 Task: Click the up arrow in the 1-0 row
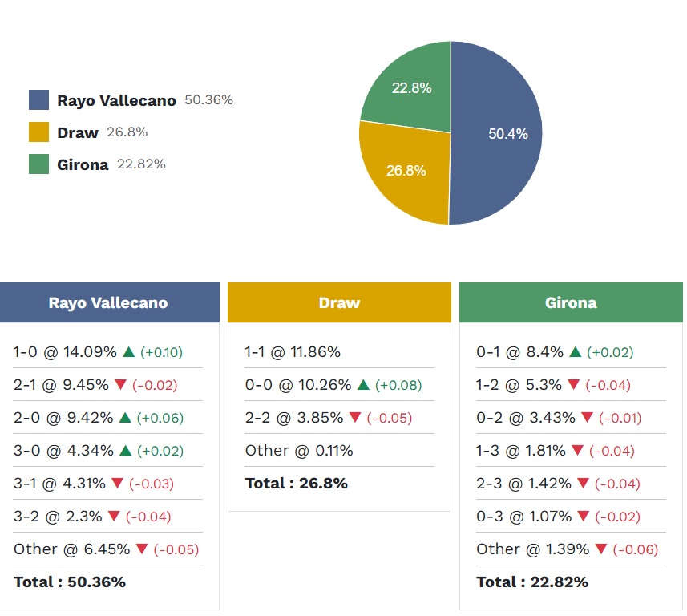tap(129, 351)
